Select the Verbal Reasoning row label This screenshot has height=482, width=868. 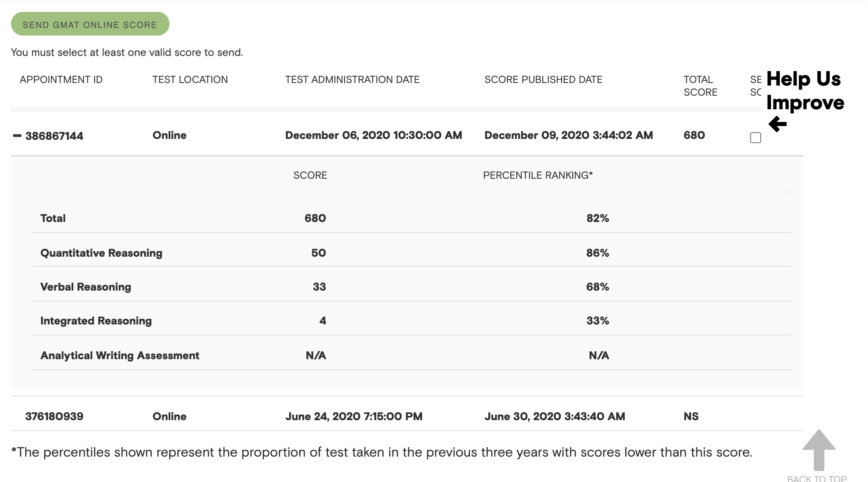(86, 287)
